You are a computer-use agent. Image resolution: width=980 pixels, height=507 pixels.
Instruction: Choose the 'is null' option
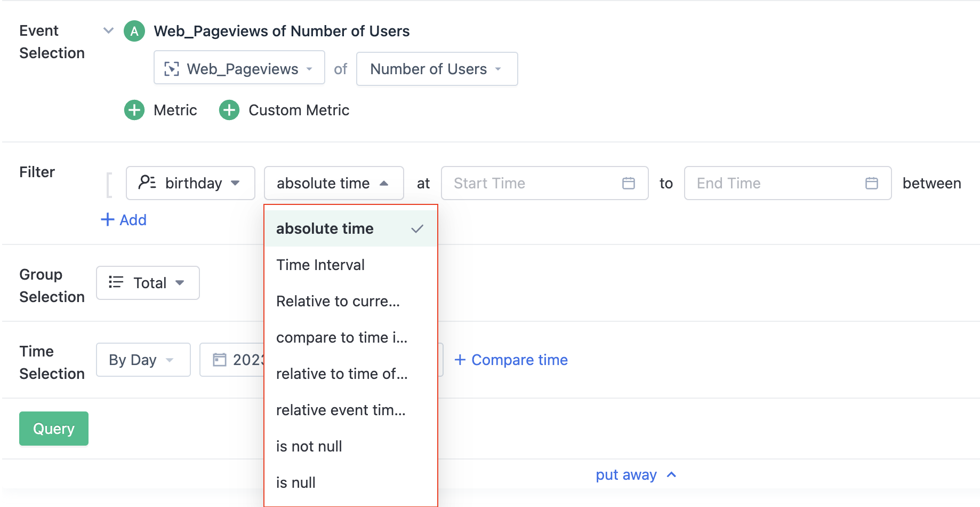(x=296, y=483)
